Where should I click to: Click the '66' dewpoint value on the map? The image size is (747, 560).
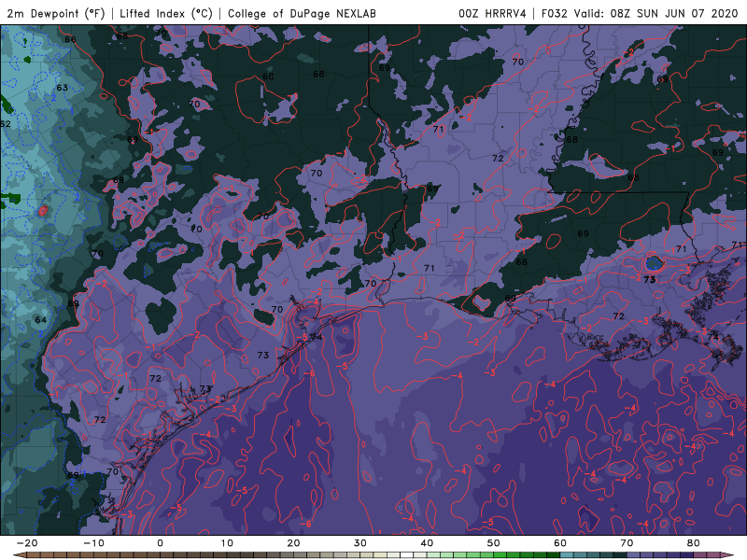(x=70, y=39)
